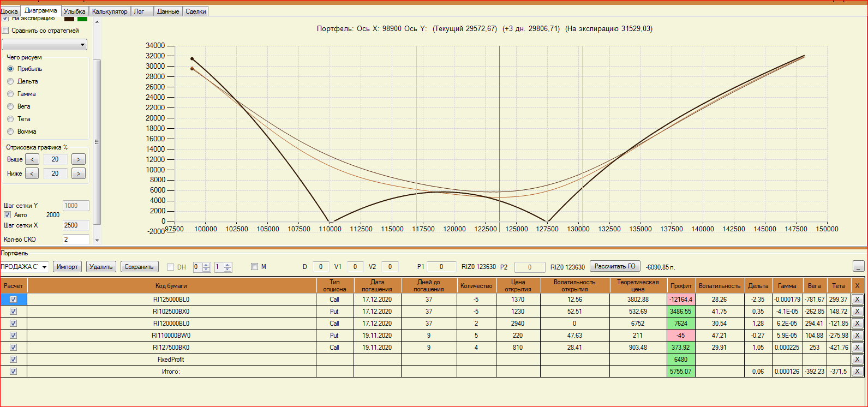Open the Сделки tab
Image resolution: width=868 pixels, height=407 pixels.
pyautogui.click(x=196, y=11)
